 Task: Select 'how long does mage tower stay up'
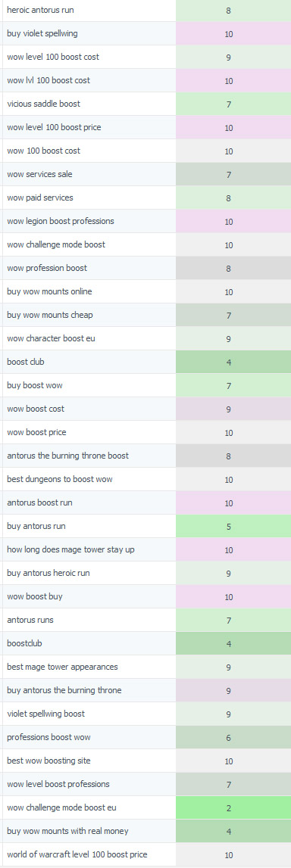pyautogui.click(x=71, y=549)
